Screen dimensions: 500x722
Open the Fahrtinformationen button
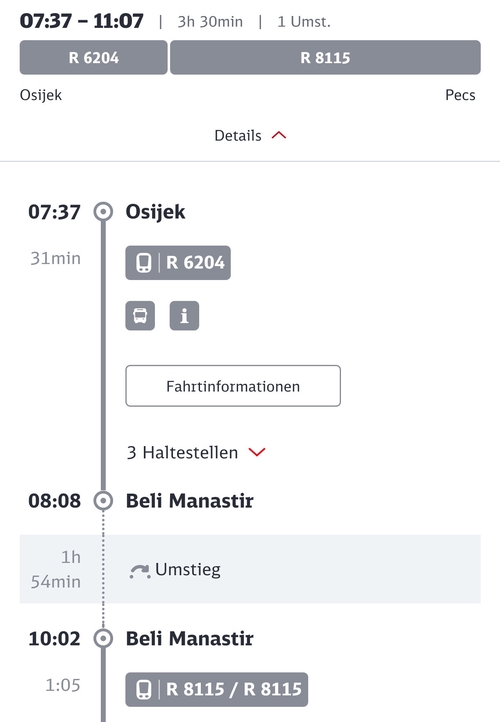point(233,386)
